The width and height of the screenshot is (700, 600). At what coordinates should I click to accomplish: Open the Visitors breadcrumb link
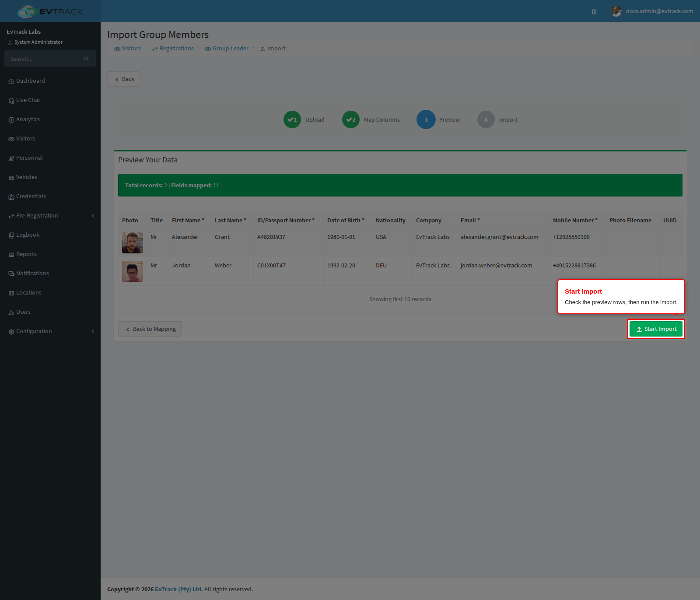pos(127,49)
